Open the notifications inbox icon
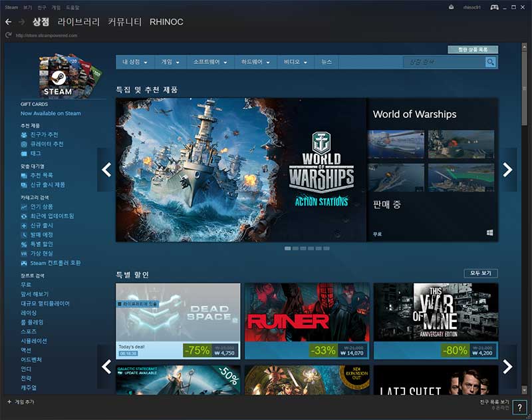This screenshot has height=420, width=532. pos(452,7)
